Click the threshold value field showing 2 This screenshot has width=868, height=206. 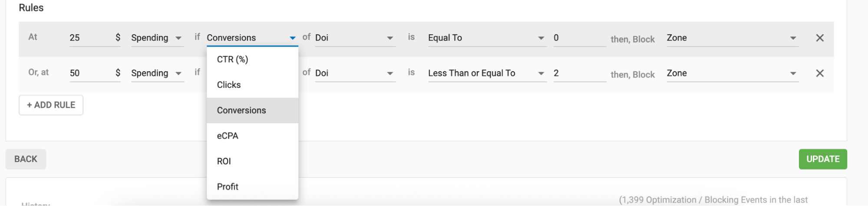tap(579, 73)
